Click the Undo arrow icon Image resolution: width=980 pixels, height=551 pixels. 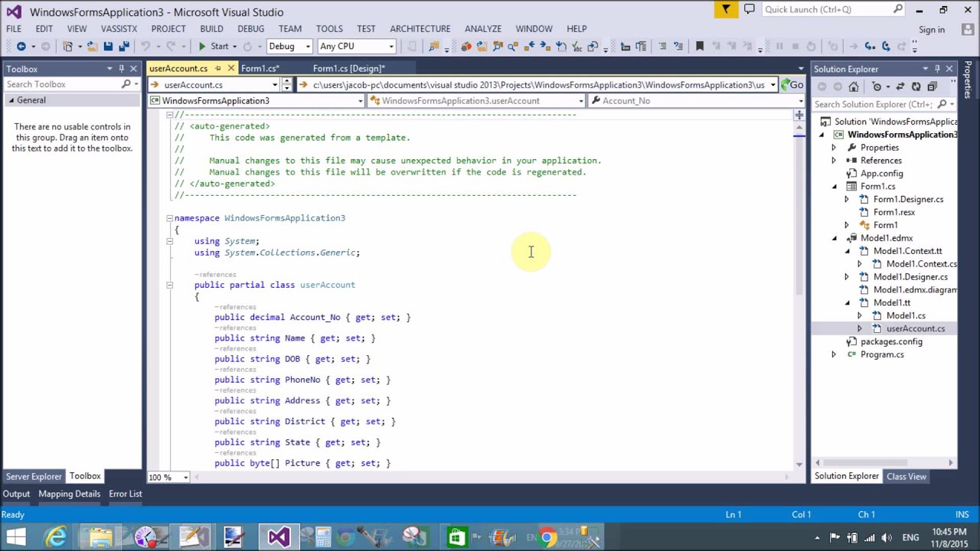145,47
